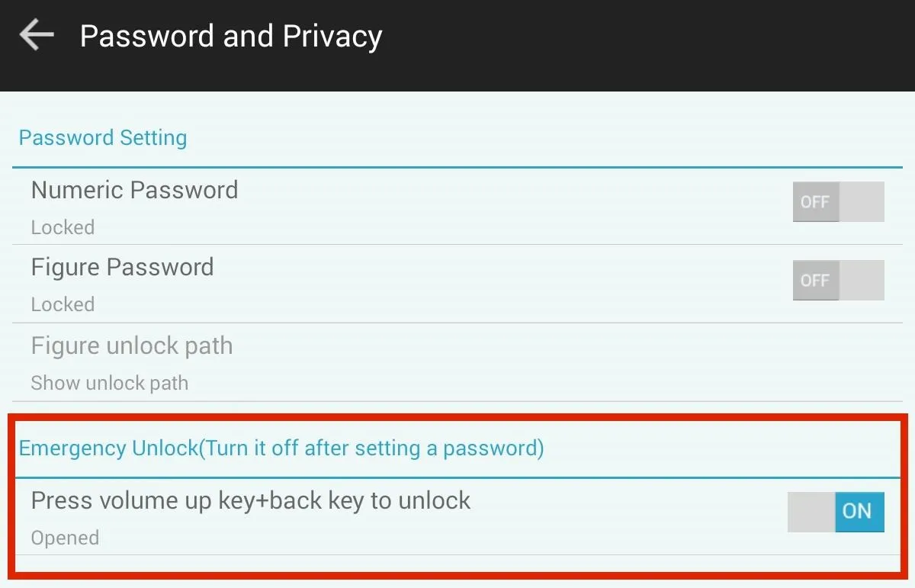Enable the Numeric Password switch
Image resolution: width=915 pixels, height=588 pixels.
[x=838, y=201]
